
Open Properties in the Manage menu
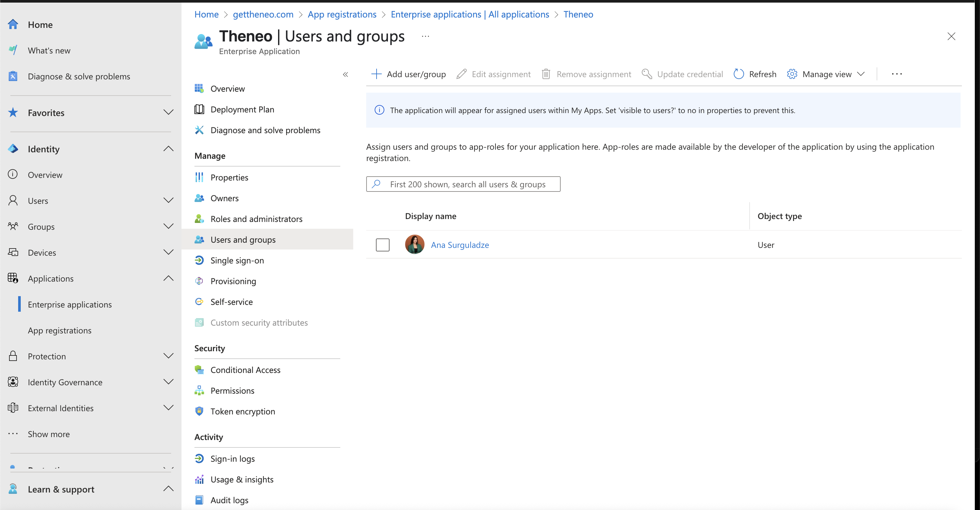point(229,178)
